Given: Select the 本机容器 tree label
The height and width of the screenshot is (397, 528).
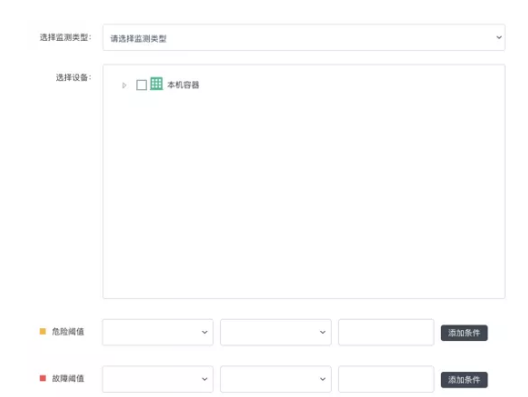Looking at the screenshot, I should 183,85.
